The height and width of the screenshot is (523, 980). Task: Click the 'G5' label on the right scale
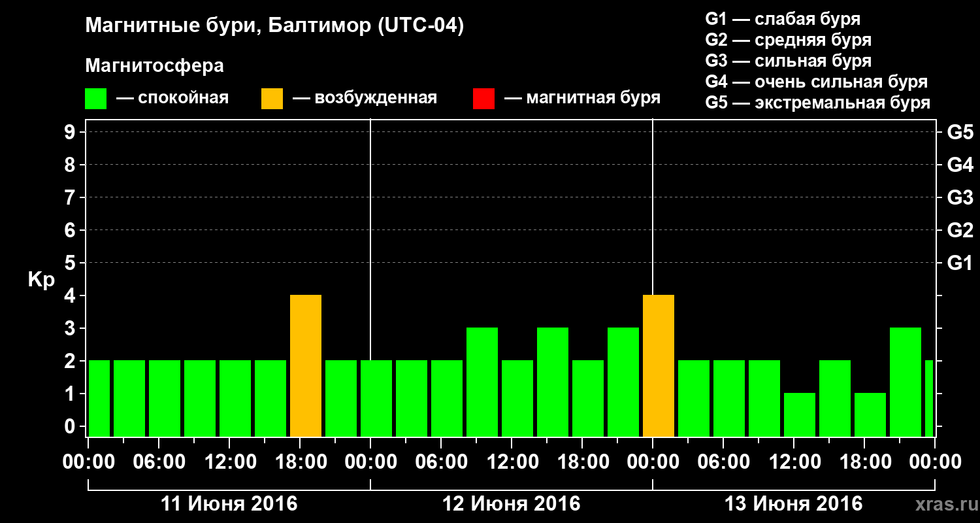960,132
